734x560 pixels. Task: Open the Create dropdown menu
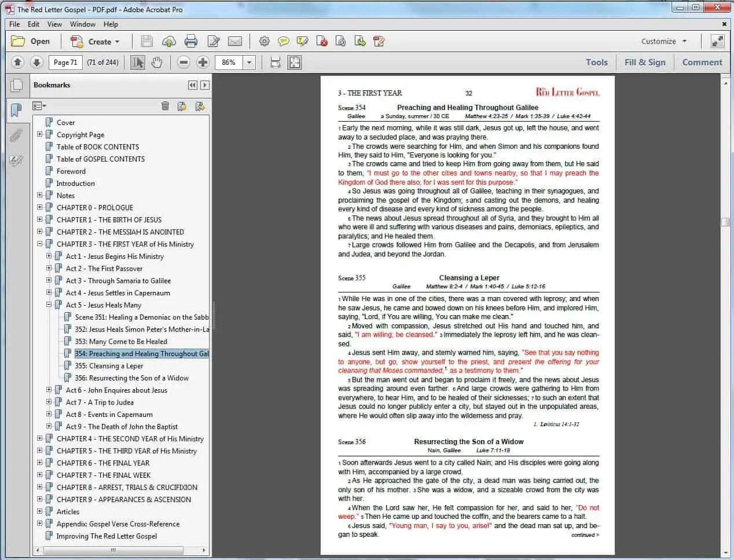(x=95, y=41)
